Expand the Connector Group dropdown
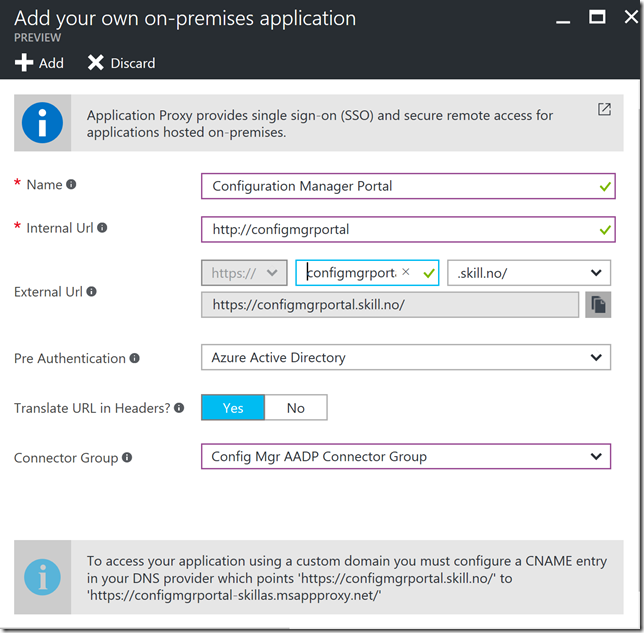644x633 pixels. point(405,457)
